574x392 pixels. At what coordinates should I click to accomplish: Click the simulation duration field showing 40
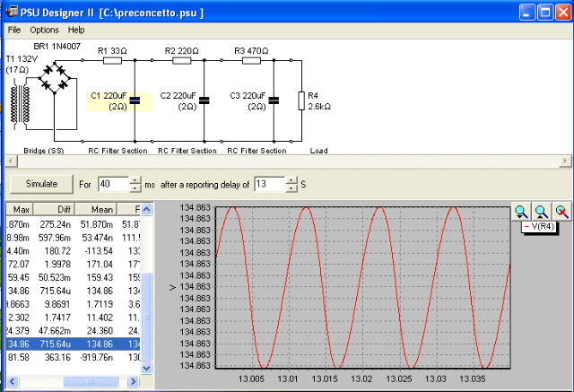coord(114,184)
